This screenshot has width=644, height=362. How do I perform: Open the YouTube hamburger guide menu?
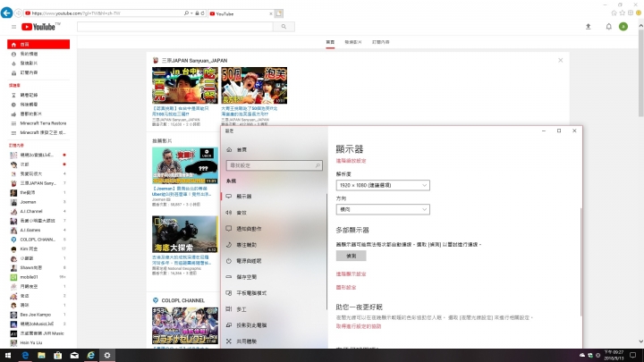[x=13, y=27]
